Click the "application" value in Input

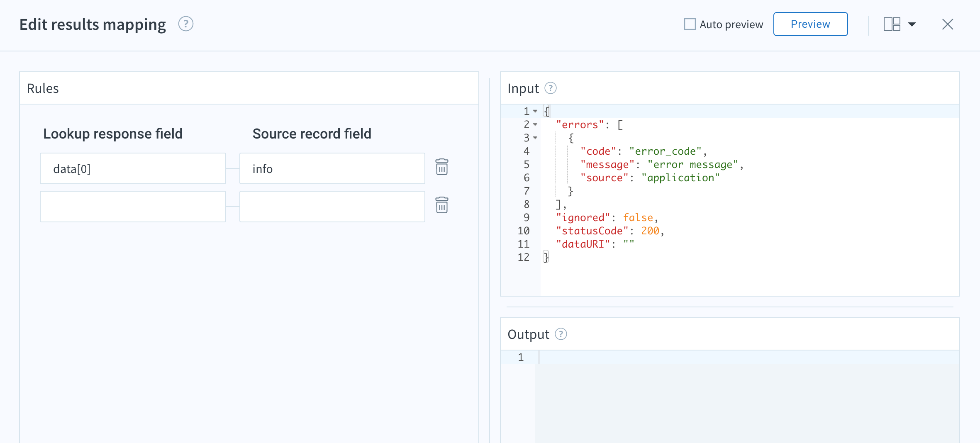coord(680,178)
